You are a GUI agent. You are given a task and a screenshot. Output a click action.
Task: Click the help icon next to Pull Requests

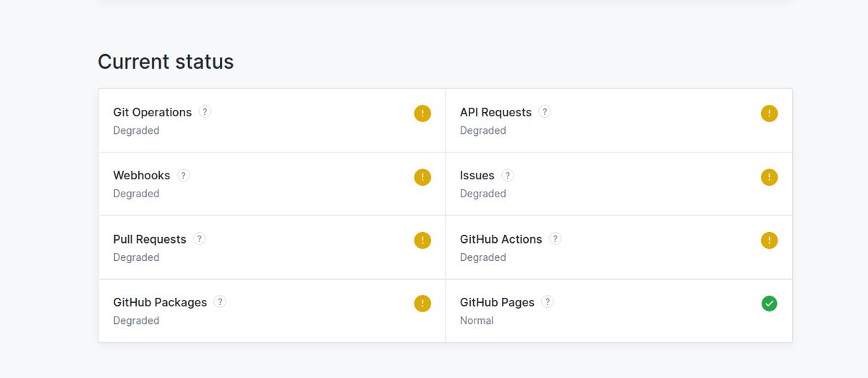pyautogui.click(x=200, y=239)
